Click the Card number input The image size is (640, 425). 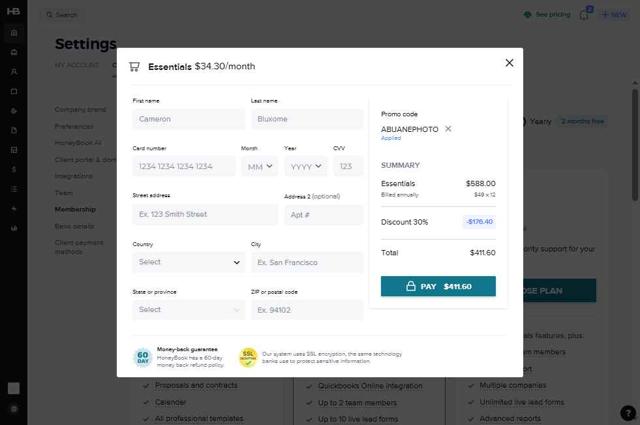pos(184,166)
